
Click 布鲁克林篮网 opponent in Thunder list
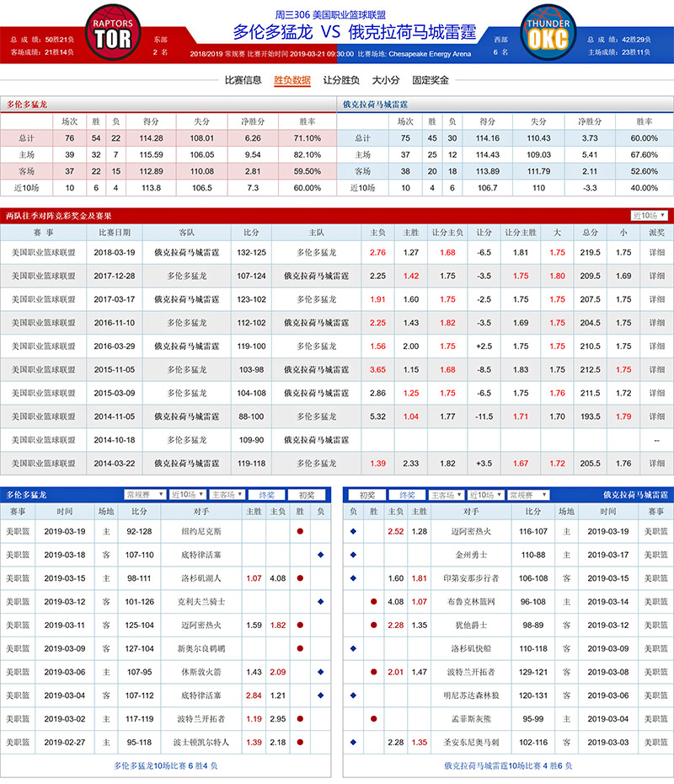471,602
